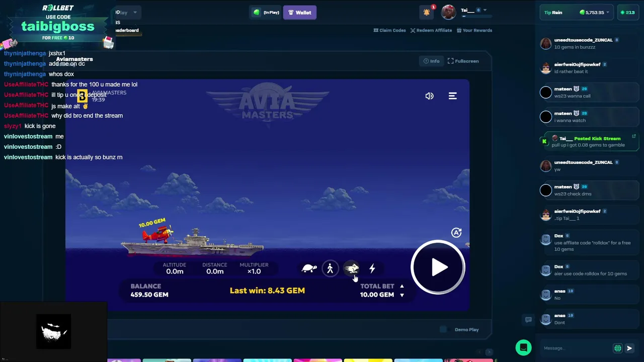Click the 213 online users counter
This screenshot has width=644, height=362.
point(627,13)
